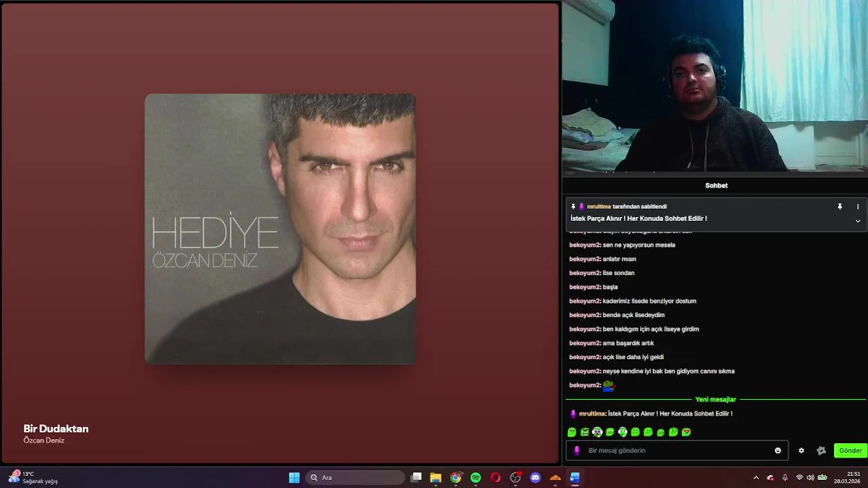868x488 pixels.
Task: Click artist name 'Özcan Deniz' under title
Action: pos(43,441)
